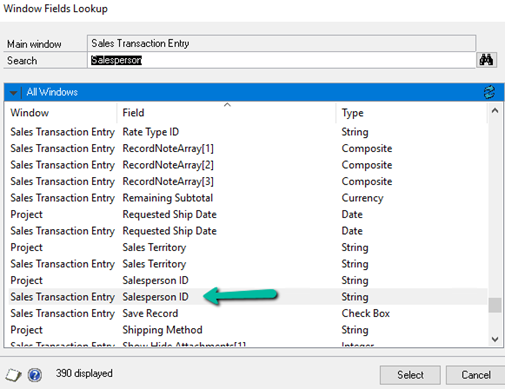Sort list by Window column header
505x389 pixels.
(60, 113)
